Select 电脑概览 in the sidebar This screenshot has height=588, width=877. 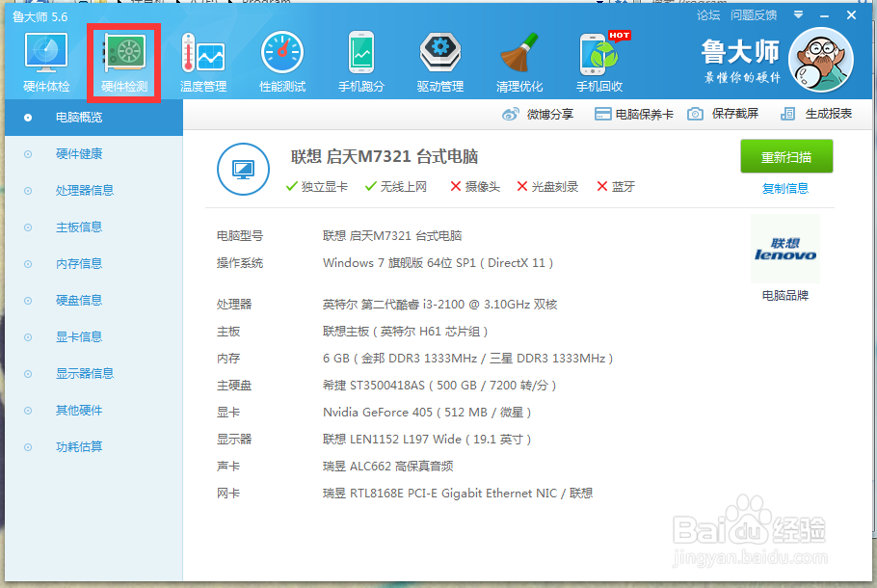tap(94, 118)
